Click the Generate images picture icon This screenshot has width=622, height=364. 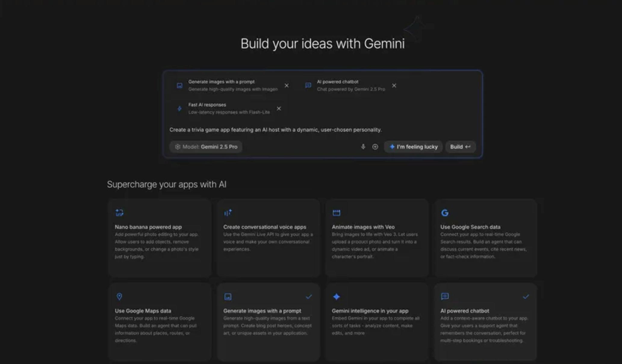[228, 297]
